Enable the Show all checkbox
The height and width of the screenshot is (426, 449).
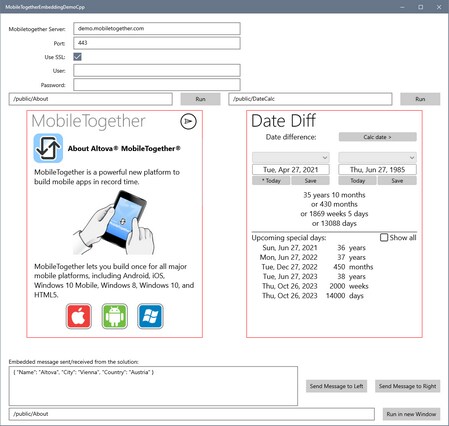click(384, 237)
